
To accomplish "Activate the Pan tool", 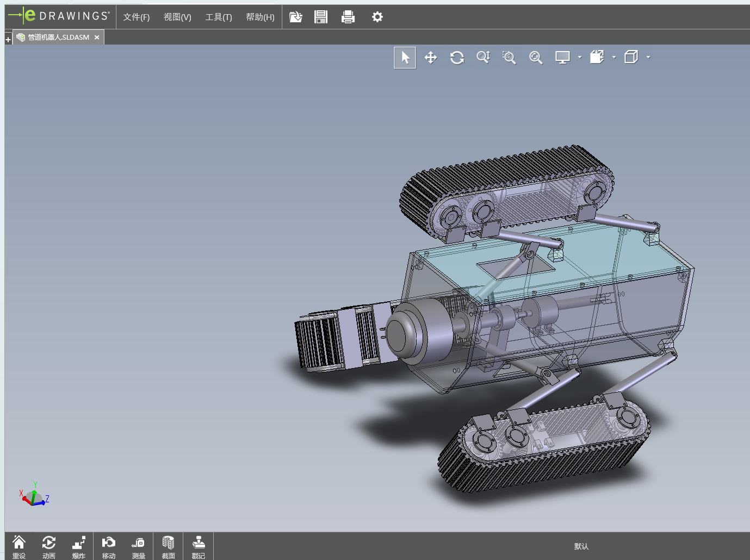I will point(431,58).
